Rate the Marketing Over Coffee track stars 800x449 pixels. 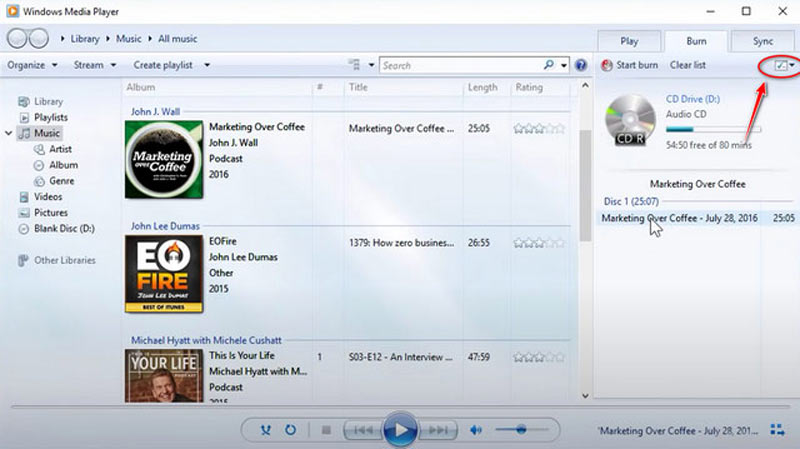[x=539, y=129]
